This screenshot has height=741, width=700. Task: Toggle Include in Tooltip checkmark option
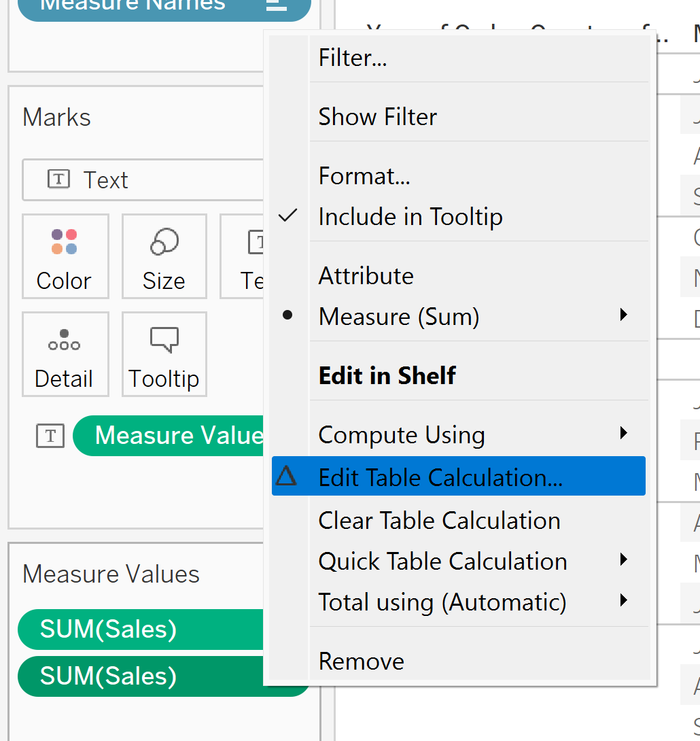coord(410,217)
